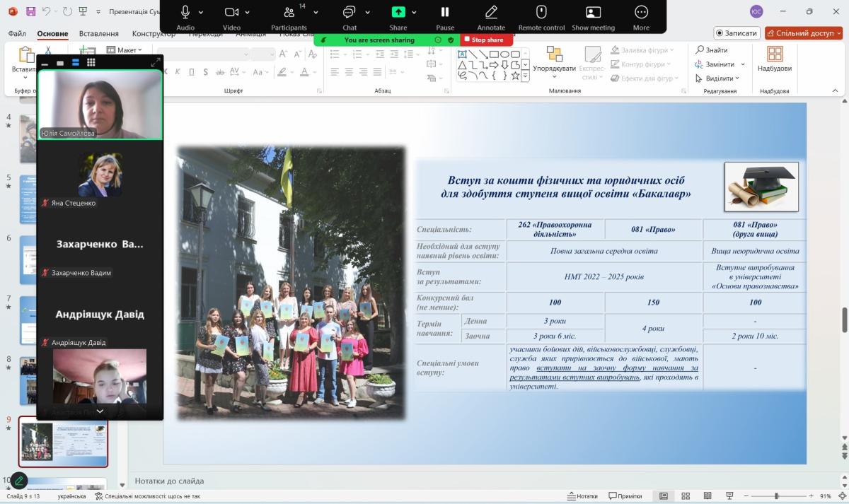Toggle Примітки comments pane in status bar

624,496
